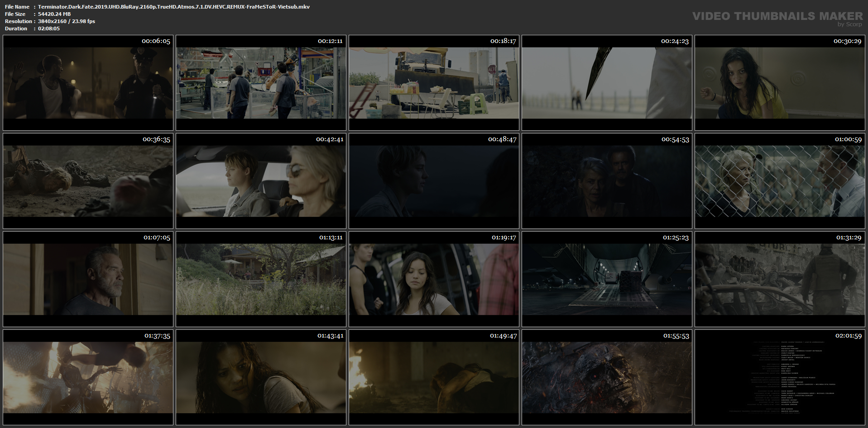Click the 'Duration' label
The image size is (868, 428).
tap(16, 29)
